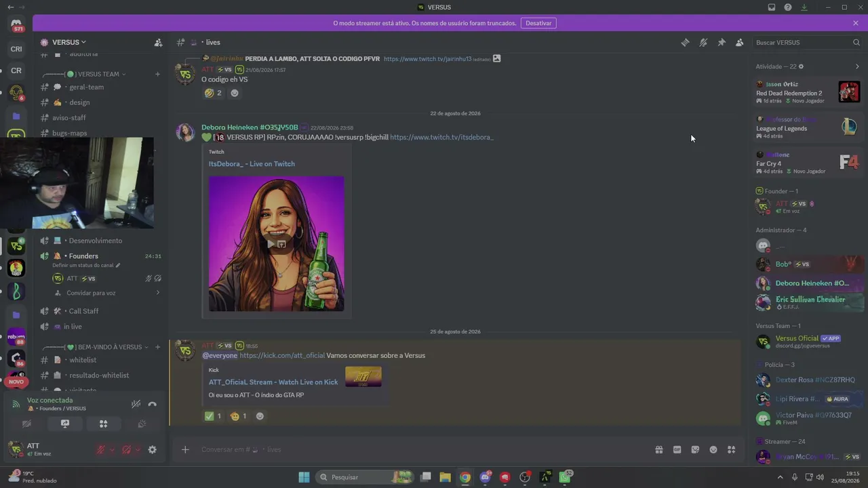Toggle microphone mute in user panel
This screenshot has width=868, height=488.
[100, 449]
